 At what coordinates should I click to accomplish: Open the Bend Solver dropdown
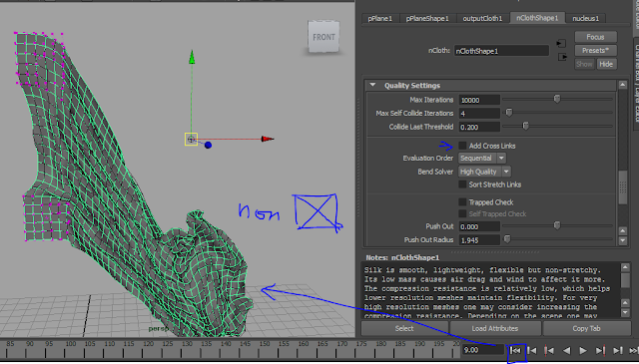click(484, 172)
